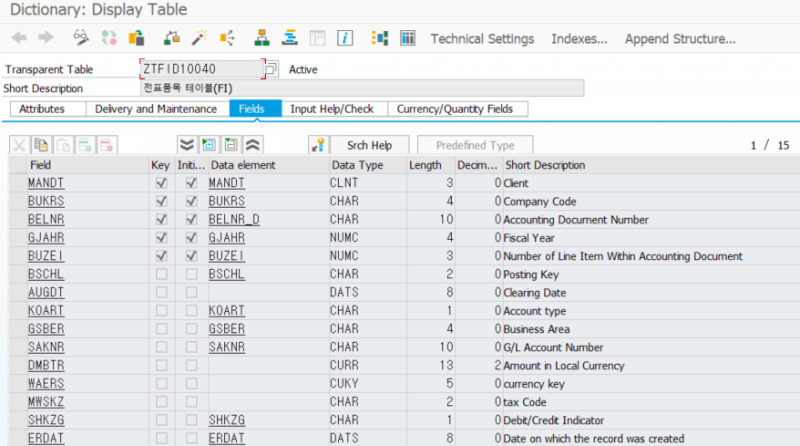Toggle Initial Values checkbox for GJAHR

(x=191, y=237)
